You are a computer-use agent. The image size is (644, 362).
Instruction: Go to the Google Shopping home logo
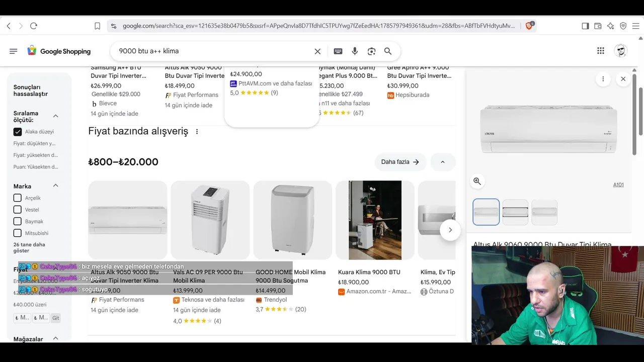[59, 51]
